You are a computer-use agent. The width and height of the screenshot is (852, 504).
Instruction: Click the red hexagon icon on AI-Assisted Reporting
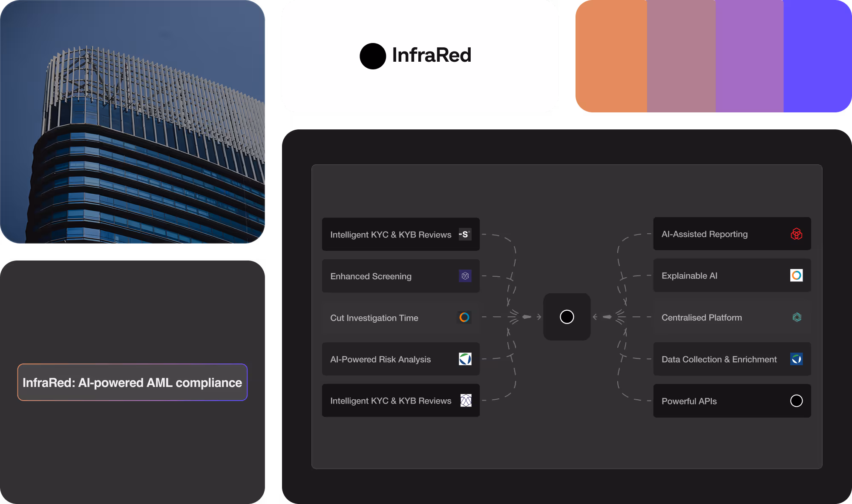click(796, 234)
